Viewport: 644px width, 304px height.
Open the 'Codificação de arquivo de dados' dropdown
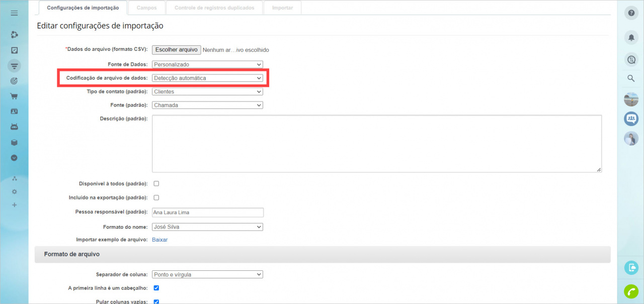tap(207, 78)
